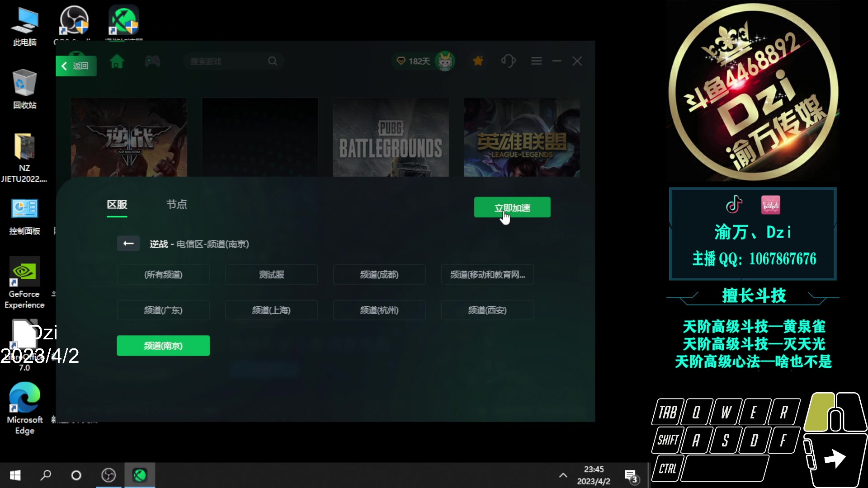Open the headset customer support icon
This screenshot has height=488, width=868.
click(x=509, y=61)
